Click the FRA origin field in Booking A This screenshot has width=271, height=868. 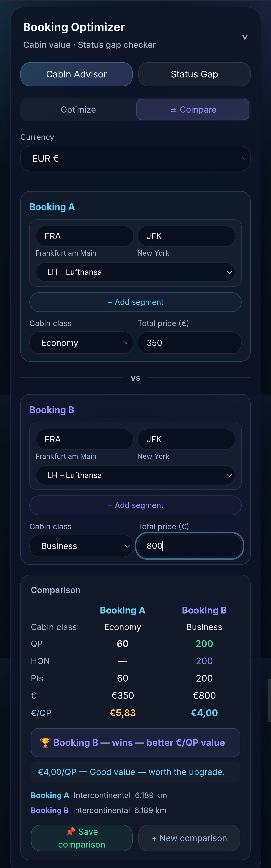[x=84, y=236]
